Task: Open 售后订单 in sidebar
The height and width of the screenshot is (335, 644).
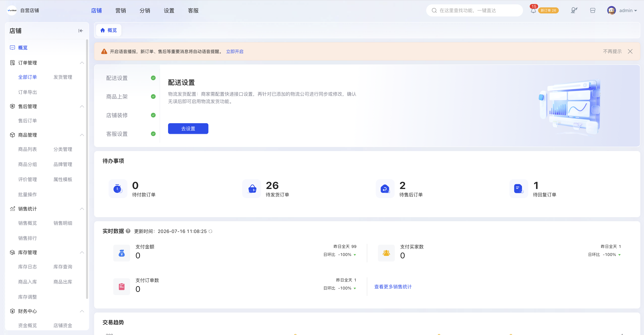Action: (x=28, y=121)
